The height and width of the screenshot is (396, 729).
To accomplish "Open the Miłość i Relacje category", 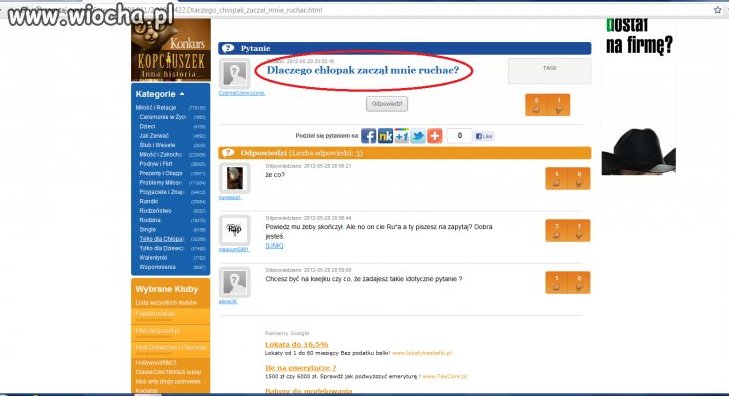I will 156,107.
